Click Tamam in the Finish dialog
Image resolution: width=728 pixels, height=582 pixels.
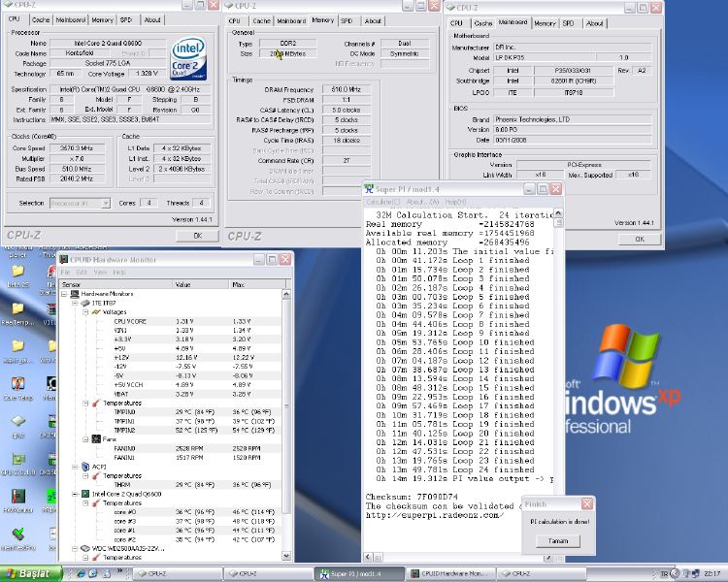pyautogui.click(x=557, y=541)
